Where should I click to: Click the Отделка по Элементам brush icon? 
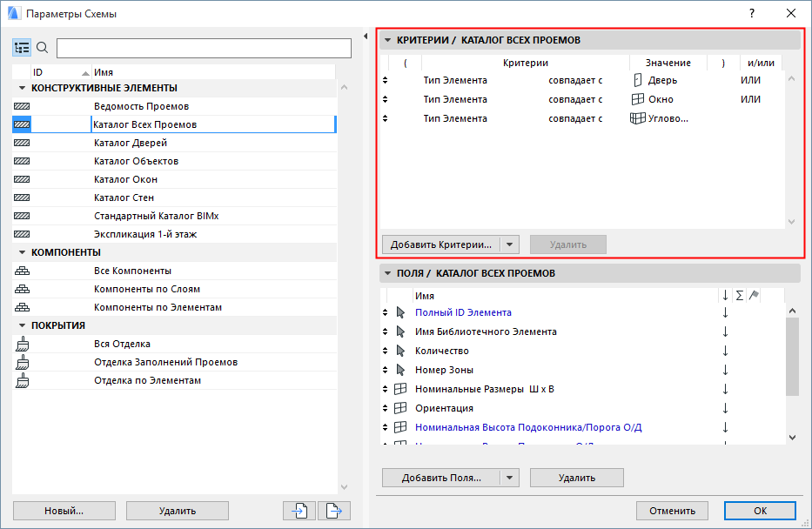click(23, 380)
